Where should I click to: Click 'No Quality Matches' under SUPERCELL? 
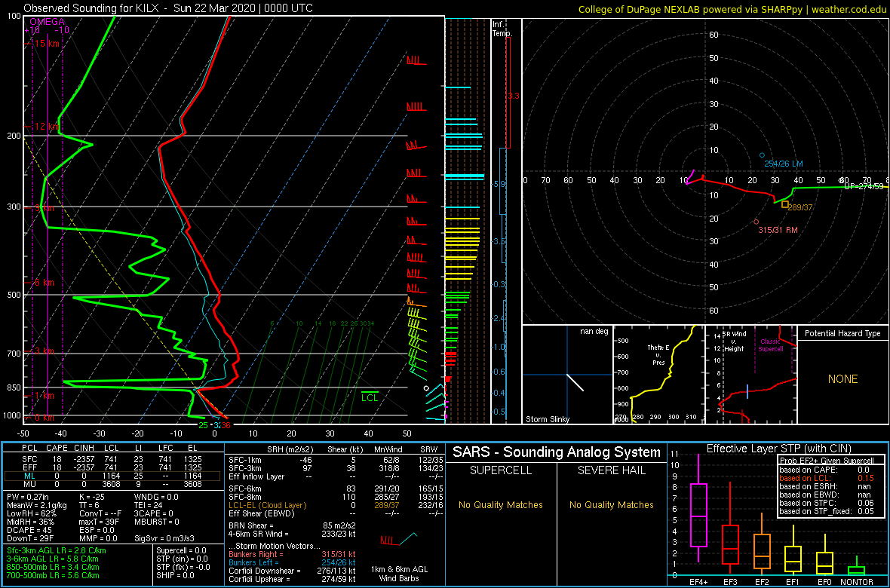click(x=501, y=504)
